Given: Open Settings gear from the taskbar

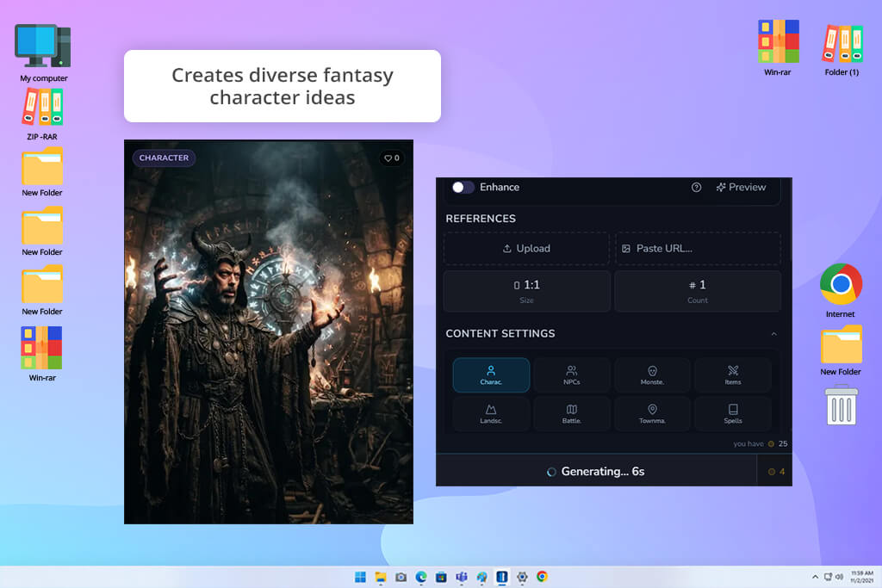Looking at the screenshot, I should (522, 577).
